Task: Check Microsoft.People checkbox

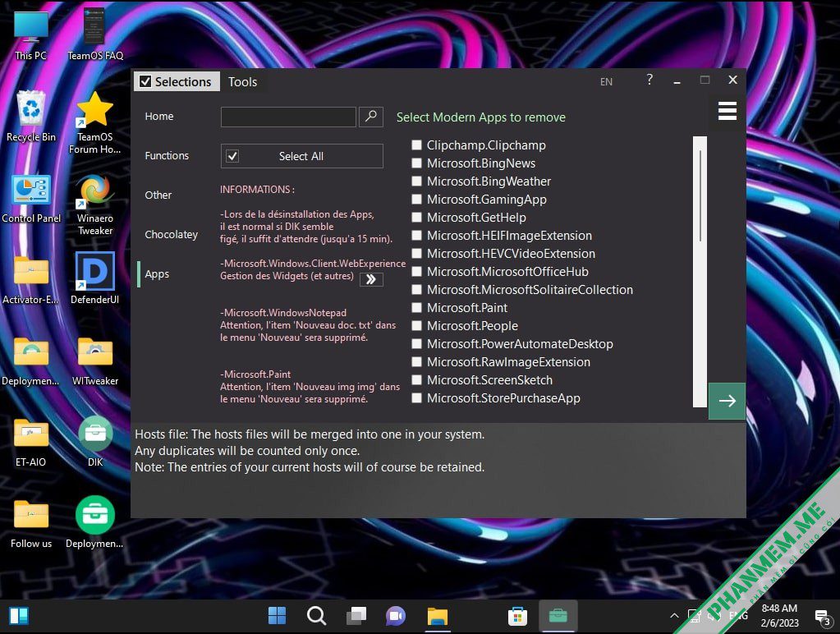Action: pyautogui.click(x=416, y=325)
